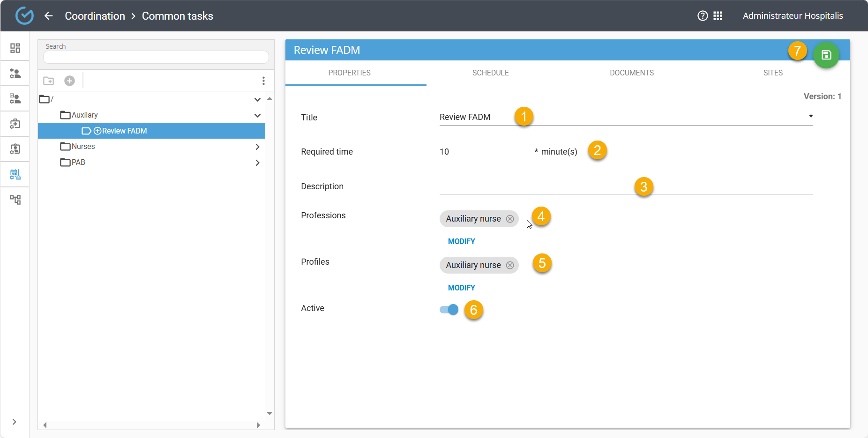This screenshot has height=438, width=868.
Task: Open the help question mark icon
Action: click(x=703, y=16)
